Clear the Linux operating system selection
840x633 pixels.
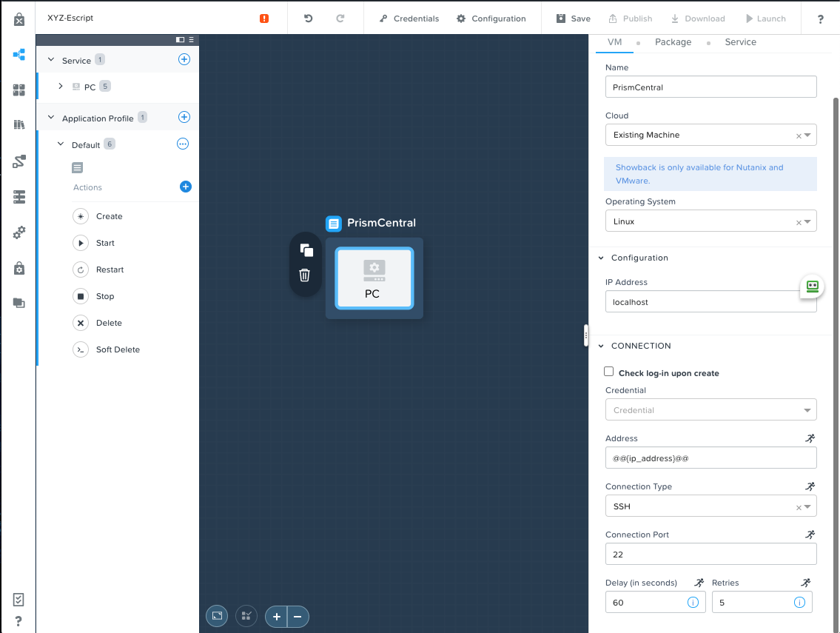(799, 222)
